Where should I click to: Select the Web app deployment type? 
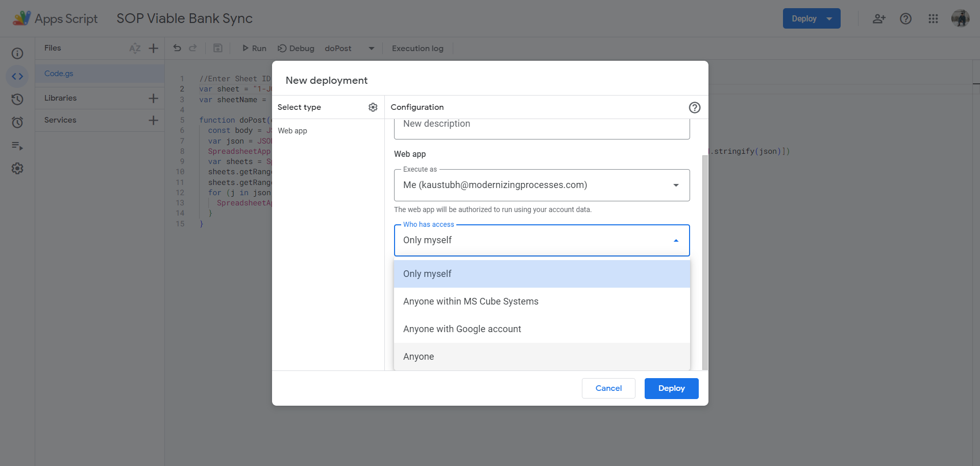tap(292, 131)
